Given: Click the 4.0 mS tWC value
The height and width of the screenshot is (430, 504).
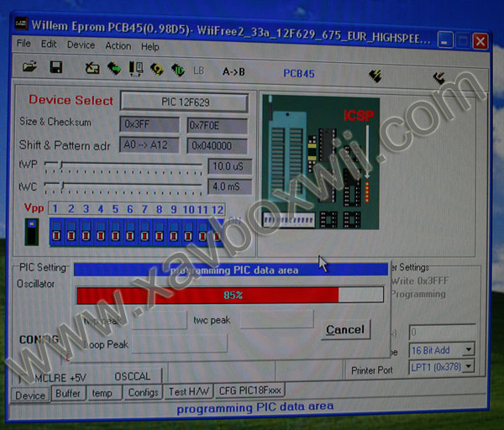Looking at the screenshot, I should (x=229, y=186).
